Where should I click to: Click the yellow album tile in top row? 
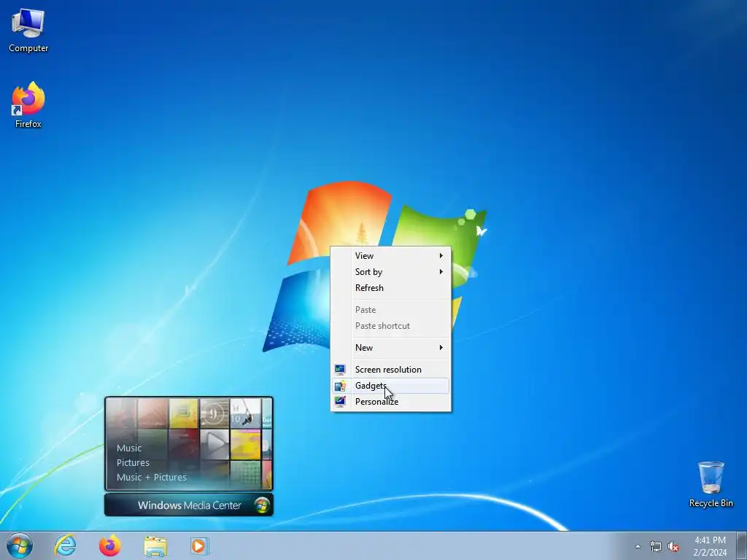[x=183, y=413]
